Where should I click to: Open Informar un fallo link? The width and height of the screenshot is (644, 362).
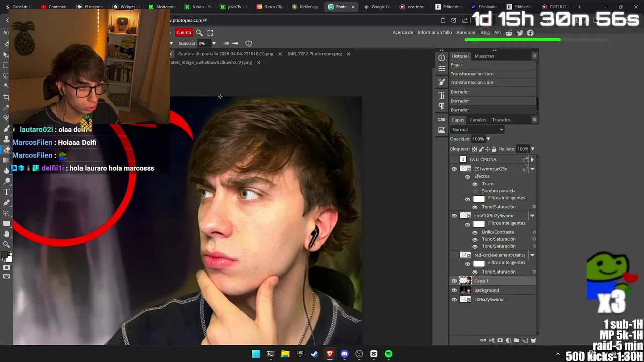click(435, 33)
